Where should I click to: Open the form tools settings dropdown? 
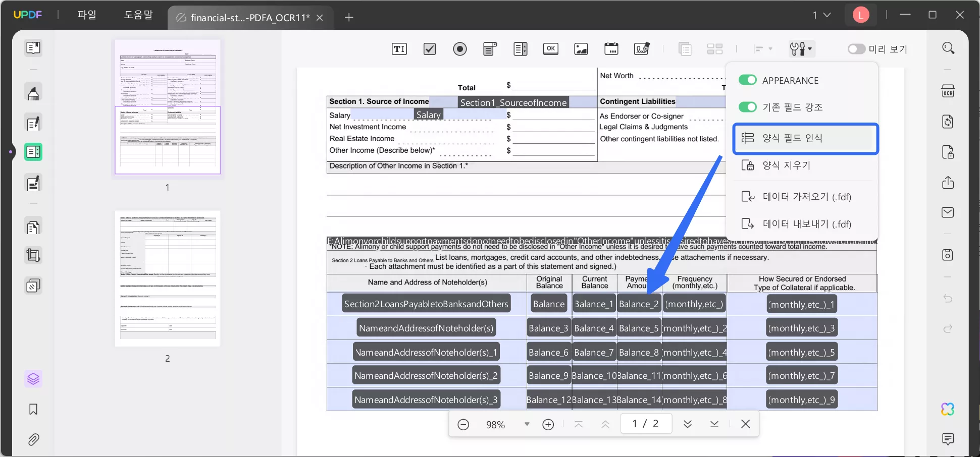click(x=801, y=49)
